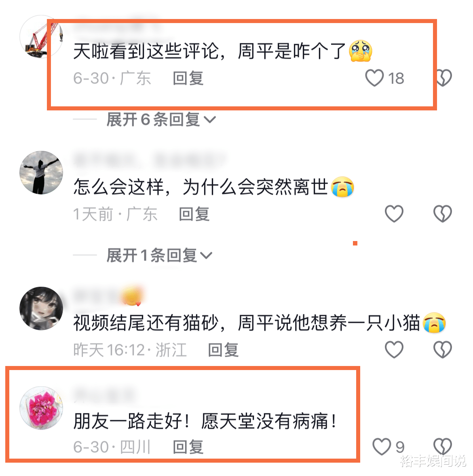Like the 猫砂 comment from 浙江
This screenshot has width=473, height=476.
pos(394,349)
